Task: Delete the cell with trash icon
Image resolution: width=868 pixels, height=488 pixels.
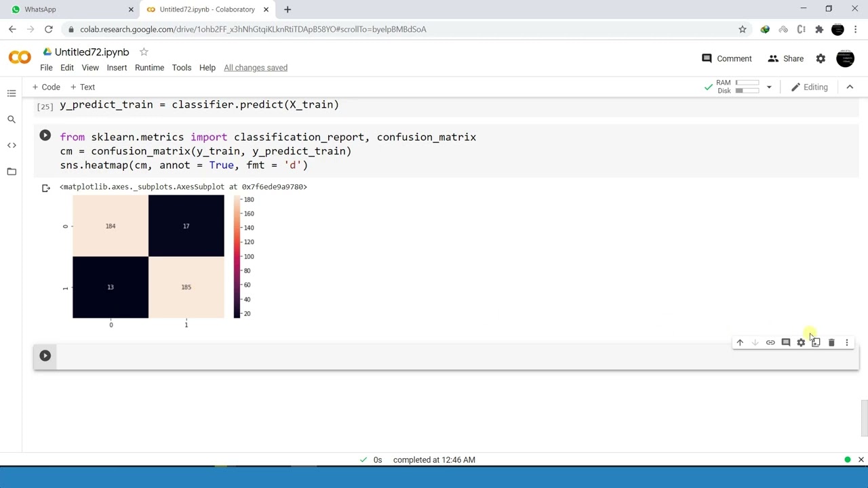Action: [831, 343]
